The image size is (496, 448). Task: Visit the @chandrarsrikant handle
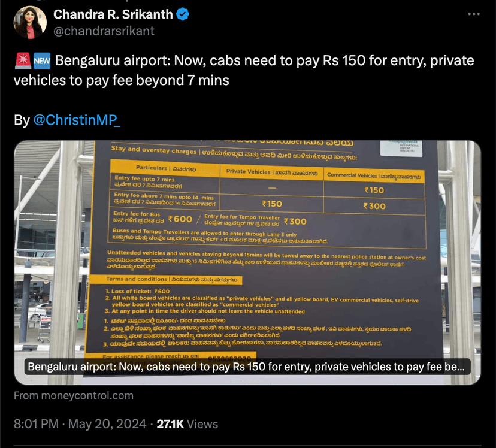coord(104,31)
